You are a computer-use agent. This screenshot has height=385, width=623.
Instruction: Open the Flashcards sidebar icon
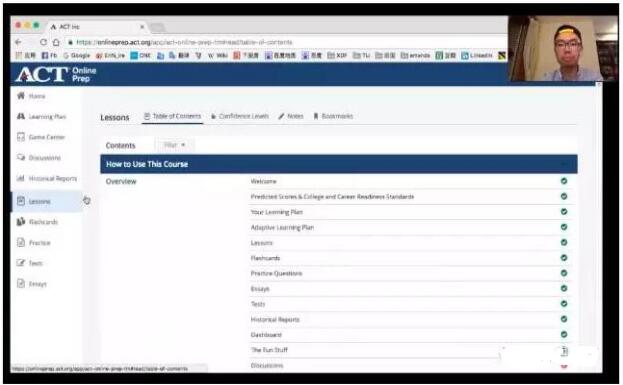pyautogui.click(x=21, y=222)
